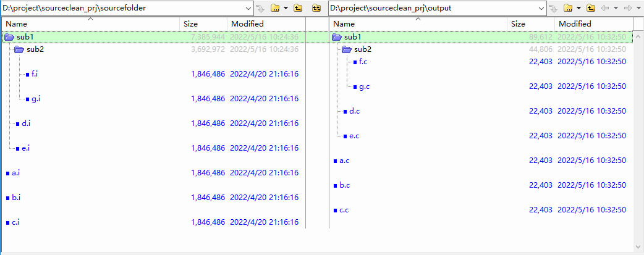This screenshot has height=255, width=644.
Task: Collapse sub2 folder in left pane
Action: [x=20, y=49]
